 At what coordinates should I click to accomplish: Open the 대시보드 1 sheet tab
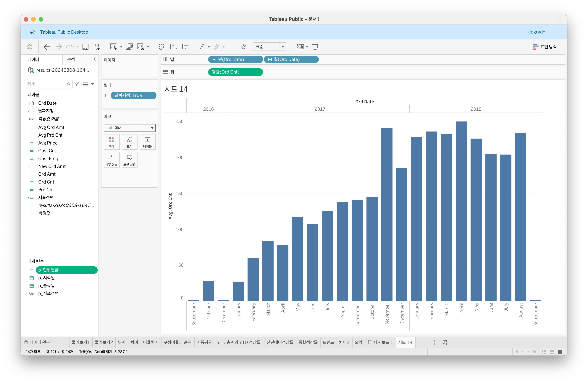coord(380,342)
